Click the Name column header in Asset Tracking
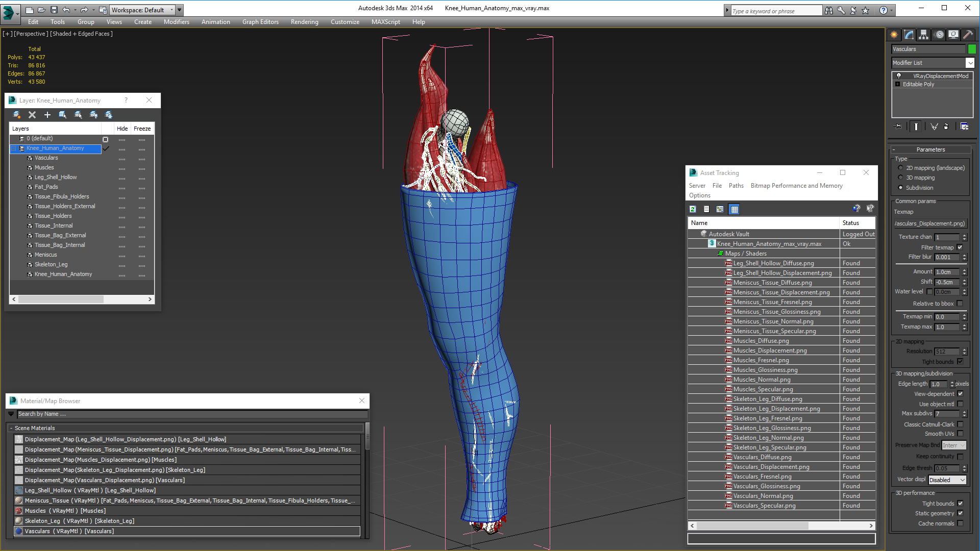 pyautogui.click(x=764, y=223)
